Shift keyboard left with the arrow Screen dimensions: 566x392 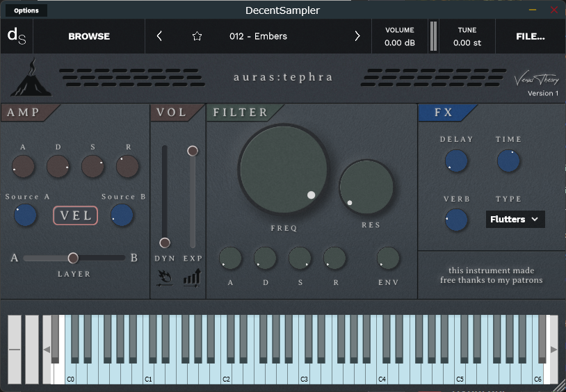click(x=47, y=350)
